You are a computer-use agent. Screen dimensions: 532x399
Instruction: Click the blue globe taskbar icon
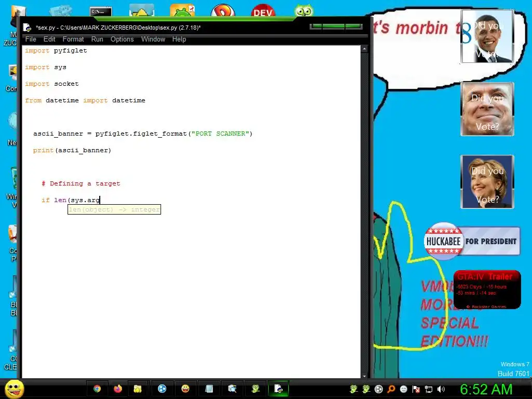[x=162, y=389]
